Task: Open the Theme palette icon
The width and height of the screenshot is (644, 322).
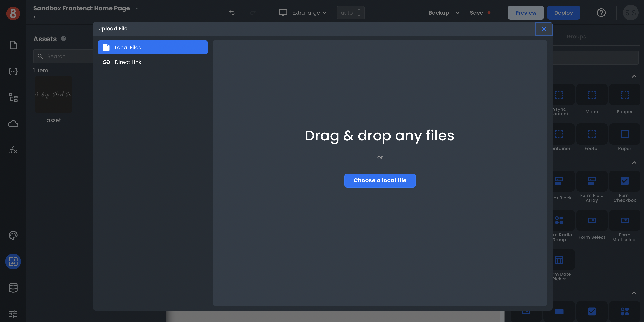Action: tap(13, 235)
